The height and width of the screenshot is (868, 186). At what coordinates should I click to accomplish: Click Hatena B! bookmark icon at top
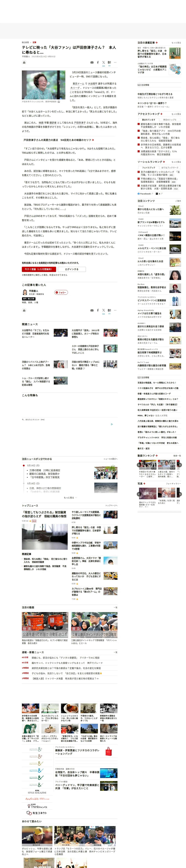coord(109,62)
